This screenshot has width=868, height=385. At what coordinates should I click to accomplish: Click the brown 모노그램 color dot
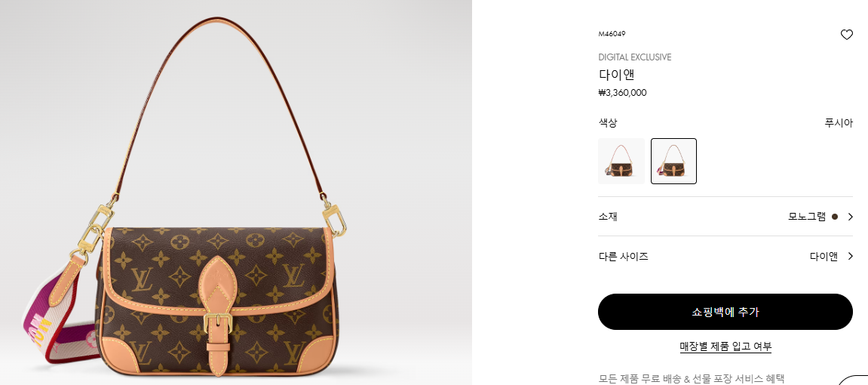pos(834,217)
